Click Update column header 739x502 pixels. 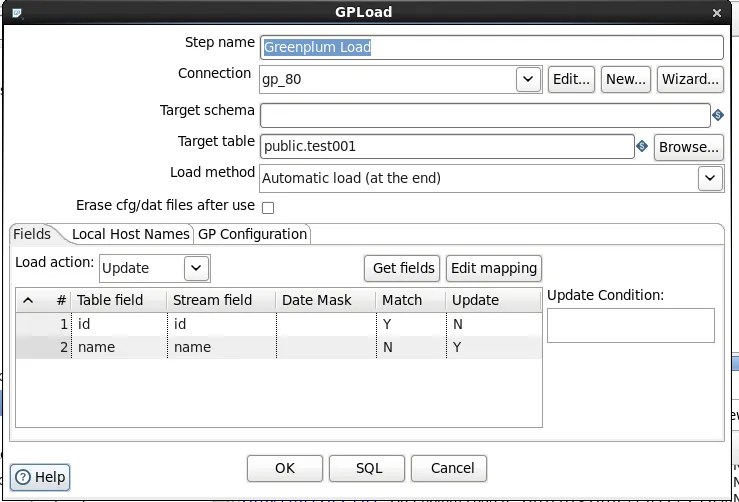click(493, 300)
